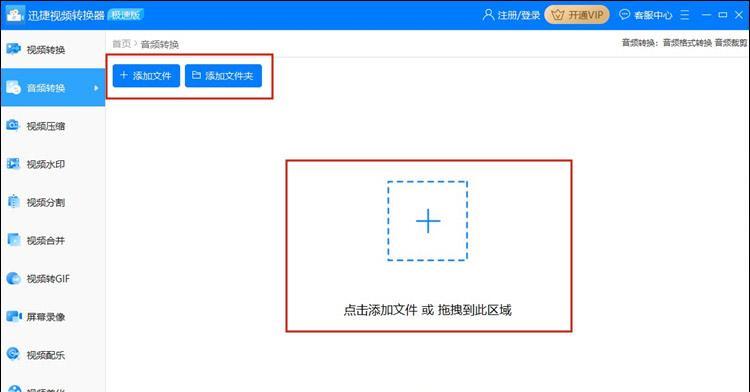Open 视频配乐 in the sidebar

click(x=53, y=355)
